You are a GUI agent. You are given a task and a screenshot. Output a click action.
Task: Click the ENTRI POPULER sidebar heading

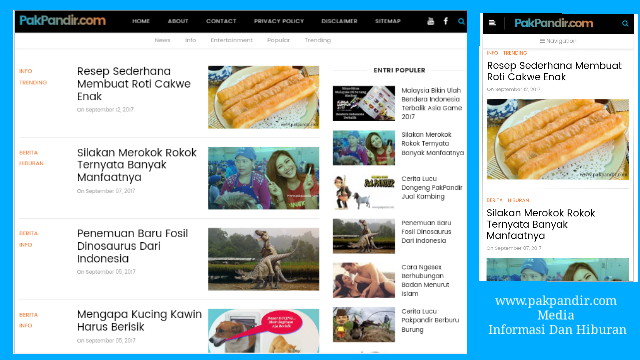(399, 70)
